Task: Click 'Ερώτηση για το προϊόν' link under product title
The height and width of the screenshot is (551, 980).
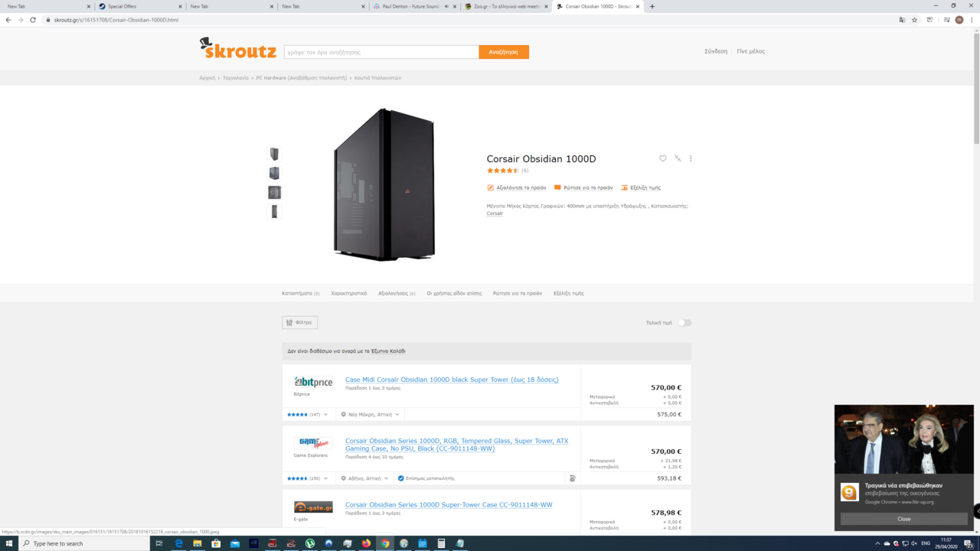Action: click(x=583, y=187)
